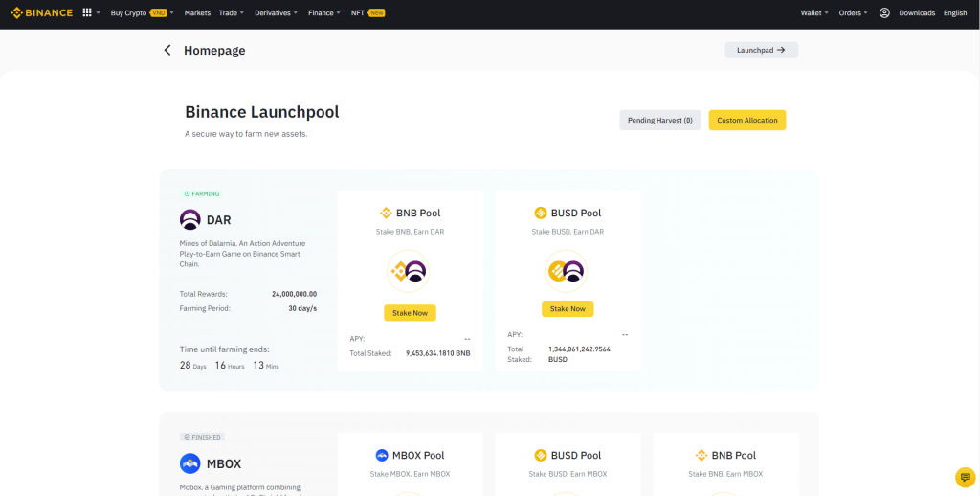Click the BUSD icon in DAR BUSD Pool title
Viewport: 980px width, 496px height.
(x=541, y=213)
